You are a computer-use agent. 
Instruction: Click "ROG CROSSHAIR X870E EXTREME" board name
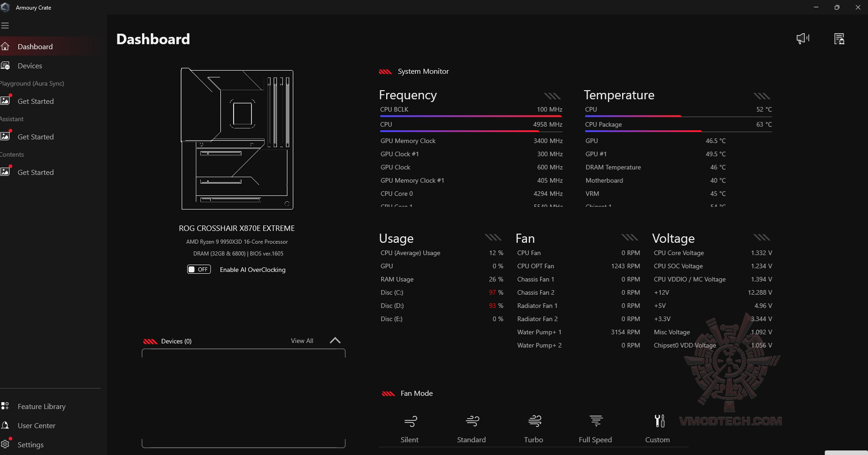(237, 228)
